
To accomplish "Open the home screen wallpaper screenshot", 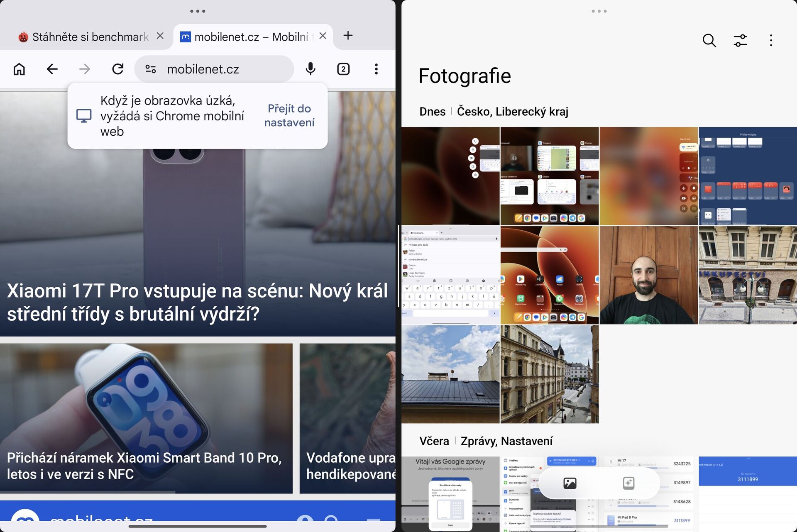I will (550, 275).
